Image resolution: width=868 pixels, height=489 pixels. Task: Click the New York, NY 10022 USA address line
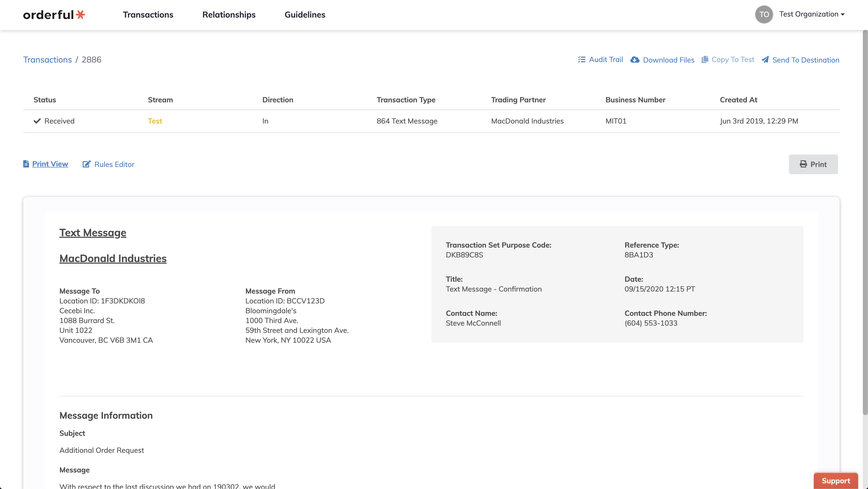coord(288,340)
